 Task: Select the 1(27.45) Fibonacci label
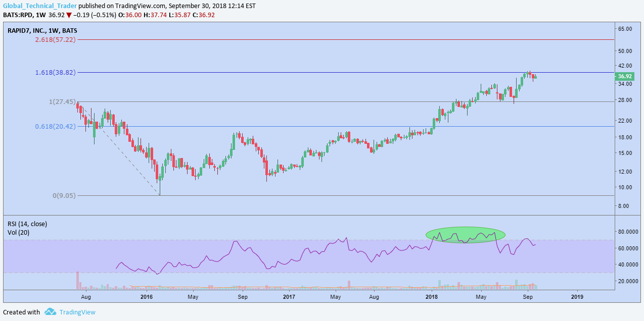(62, 101)
